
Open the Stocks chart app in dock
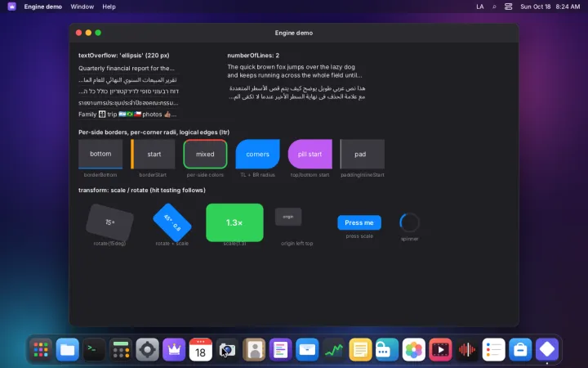334,350
